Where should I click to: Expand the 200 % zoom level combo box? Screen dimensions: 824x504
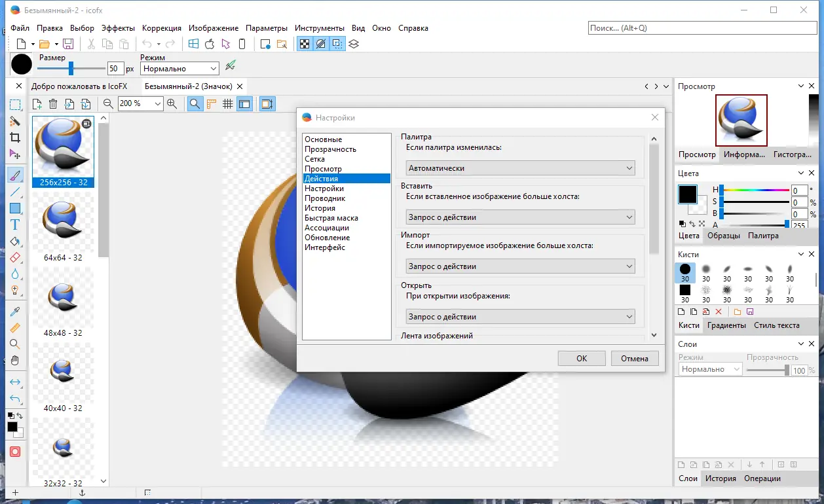point(157,103)
